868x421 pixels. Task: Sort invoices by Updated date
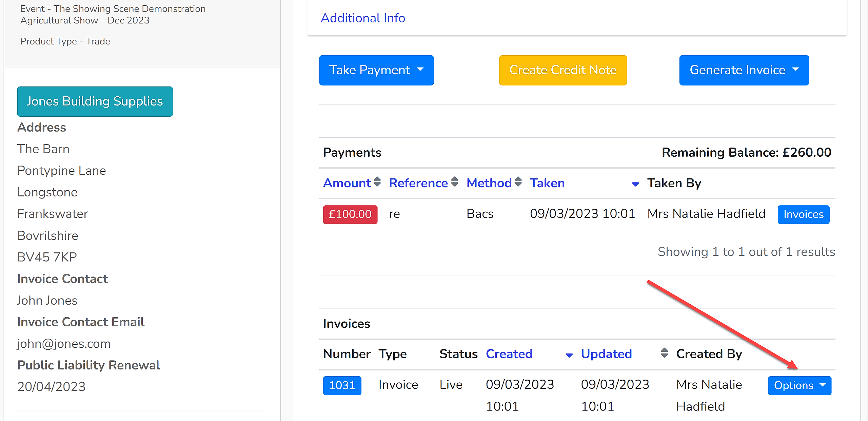coord(625,354)
